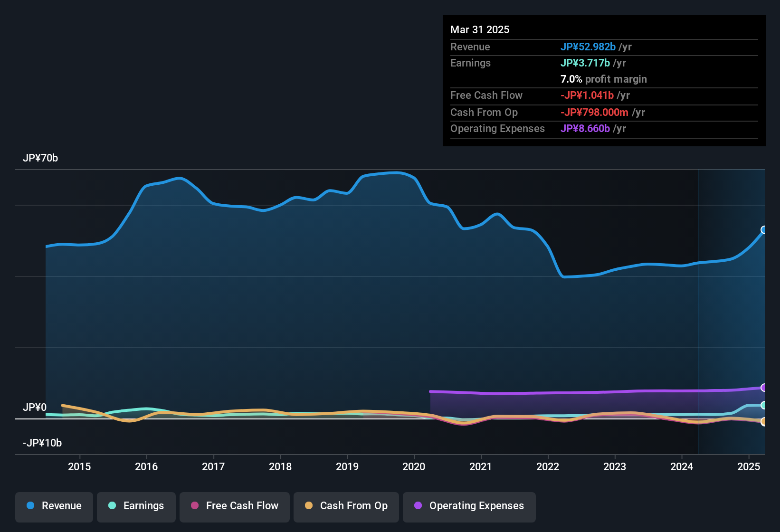Screen dimensions: 780x532
Task: Toggle the Operating Expenses legend button
Action: (x=469, y=507)
